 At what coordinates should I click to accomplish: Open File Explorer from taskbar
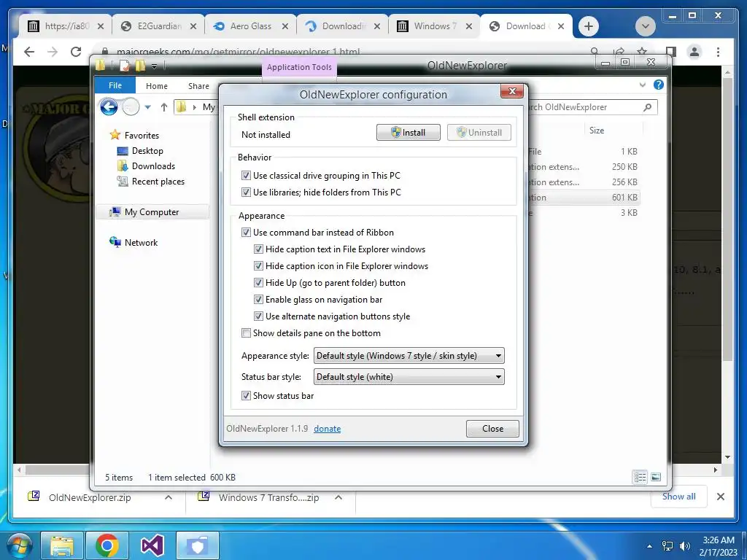click(x=63, y=545)
